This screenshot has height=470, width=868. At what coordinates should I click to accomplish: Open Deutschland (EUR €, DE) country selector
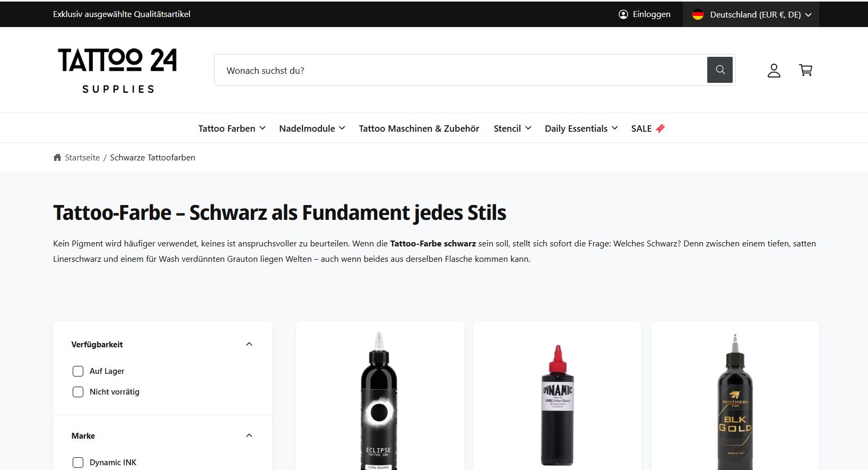751,14
